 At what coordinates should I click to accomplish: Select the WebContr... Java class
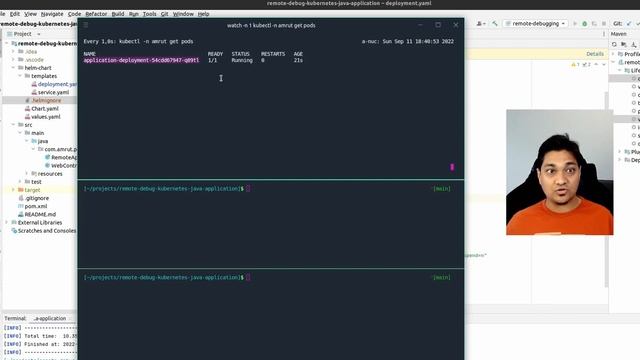pos(63,165)
